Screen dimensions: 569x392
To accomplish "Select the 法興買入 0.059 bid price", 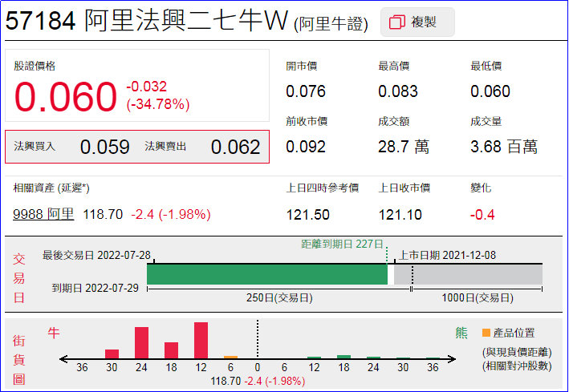I will (104, 147).
